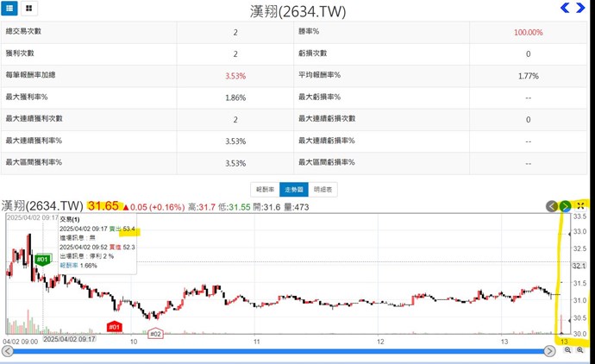Click the 最大虧損率% label

point(319,97)
